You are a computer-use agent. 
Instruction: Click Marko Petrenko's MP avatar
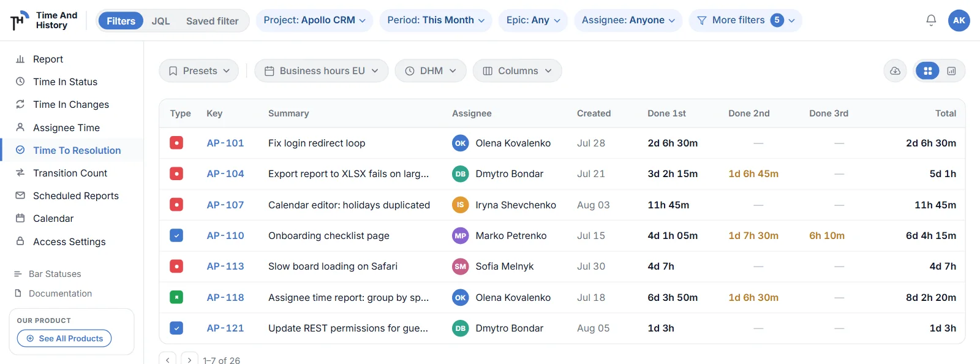coord(461,235)
